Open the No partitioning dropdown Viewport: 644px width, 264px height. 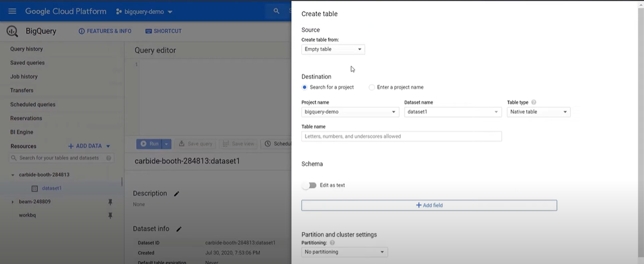(x=344, y=252)
